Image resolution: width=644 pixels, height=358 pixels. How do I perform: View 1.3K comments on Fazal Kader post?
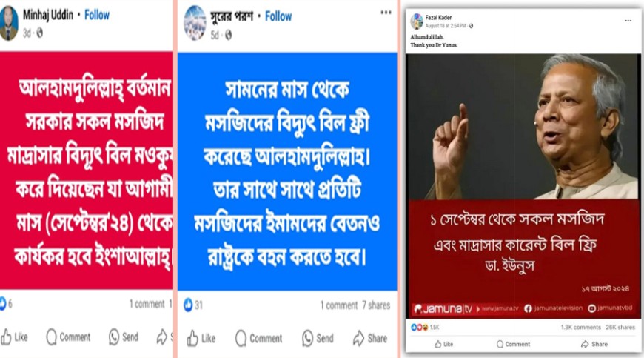click(x=581, y=328)
